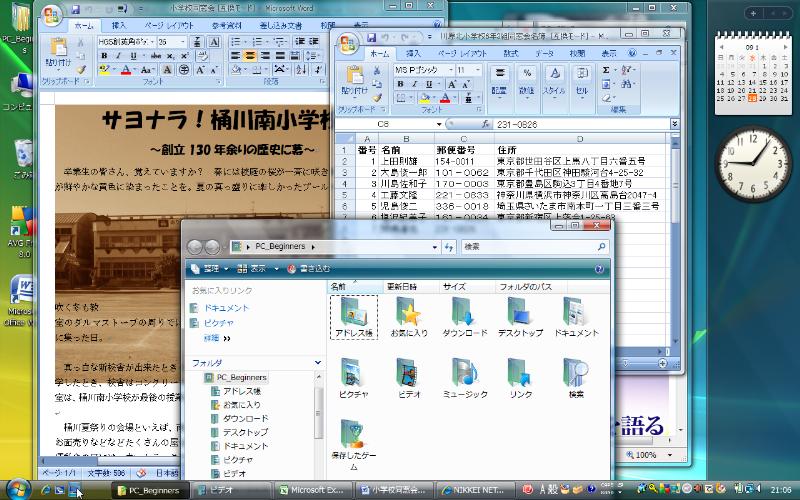The width and height of the screenshot is (800, 500).
Task: Open Word's Page Layout tab
Action: 169,25
